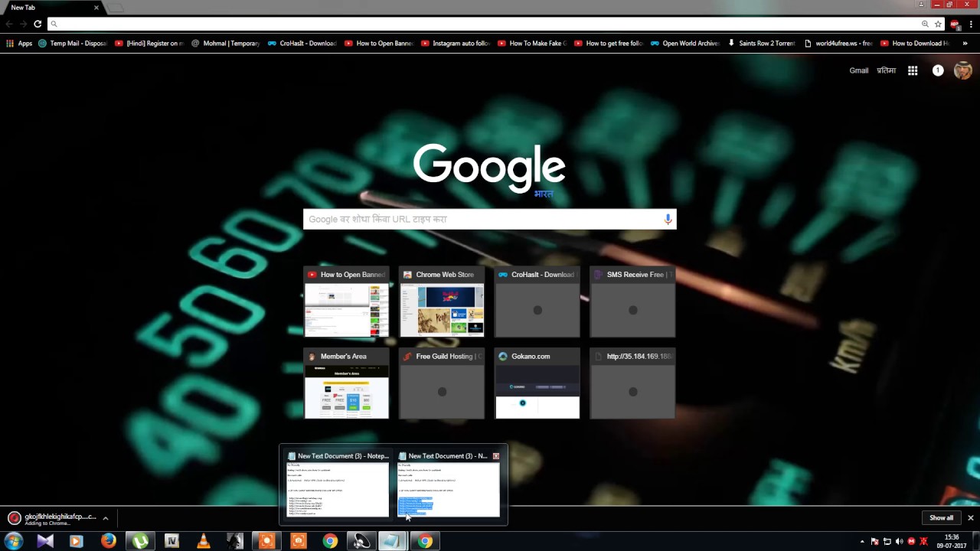Open the Member's Area tile
Screen dimensions: 980x551
click(347, 383)
